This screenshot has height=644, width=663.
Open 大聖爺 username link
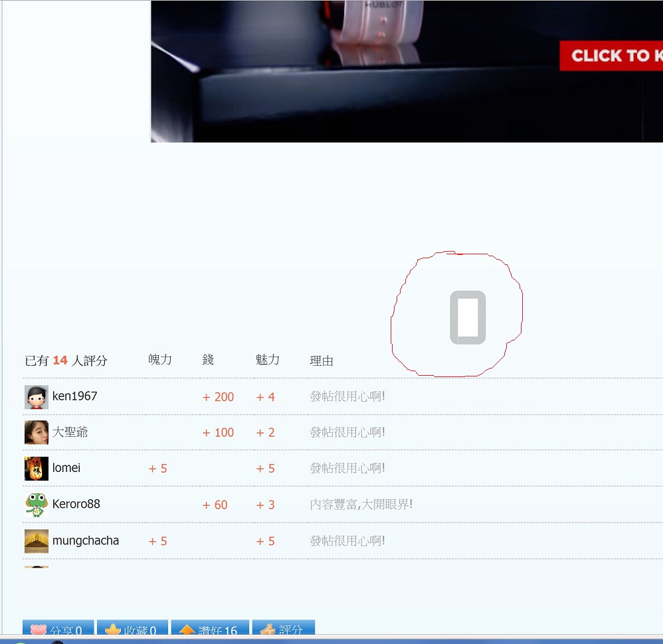(70, 432)
